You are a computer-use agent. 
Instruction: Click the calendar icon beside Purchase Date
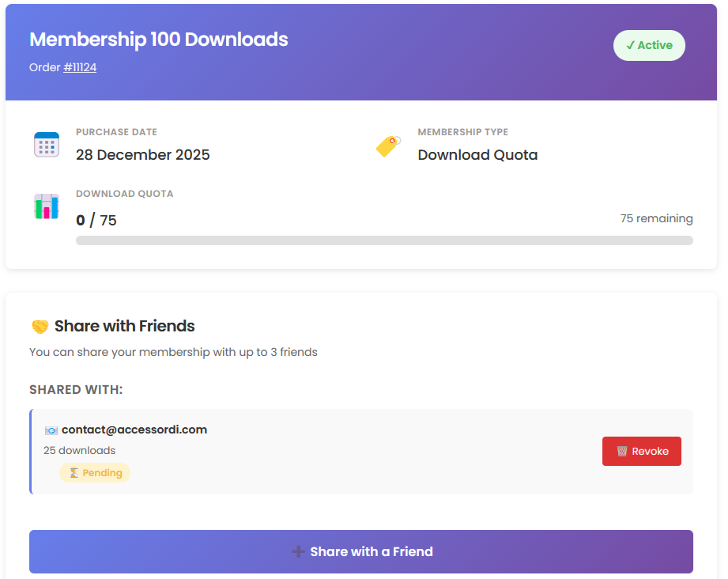coord(47,145)
